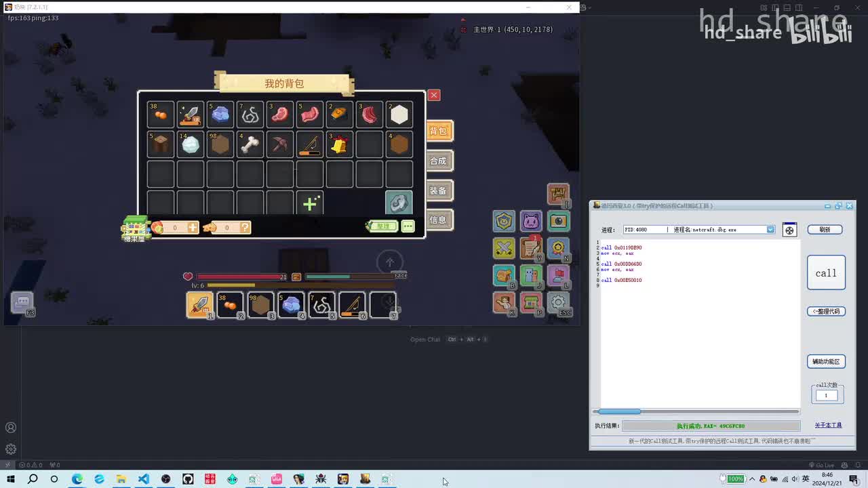Switch to the 合成 crafting tab

439,161
